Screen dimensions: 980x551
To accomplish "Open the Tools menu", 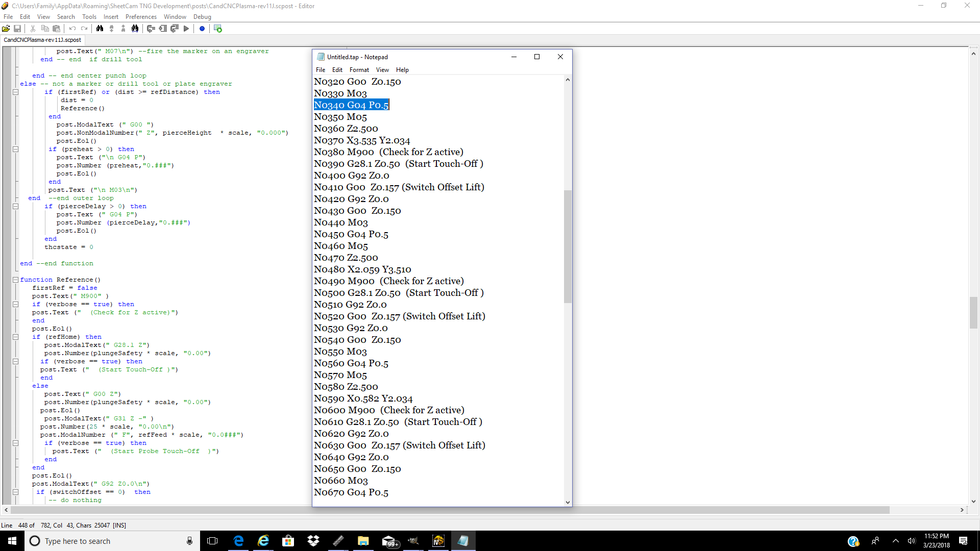I will (x=89, y=17).
